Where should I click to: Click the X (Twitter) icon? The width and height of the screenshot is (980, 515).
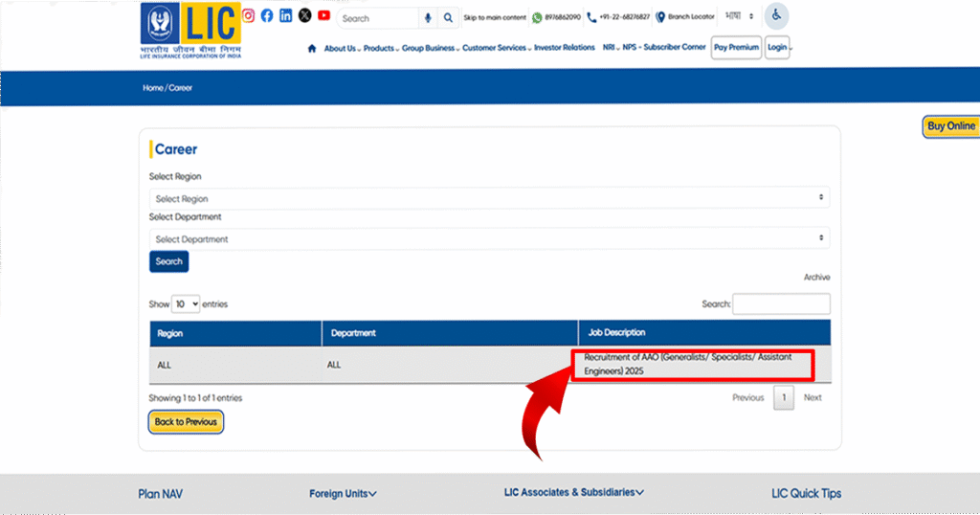coord(304,15)
